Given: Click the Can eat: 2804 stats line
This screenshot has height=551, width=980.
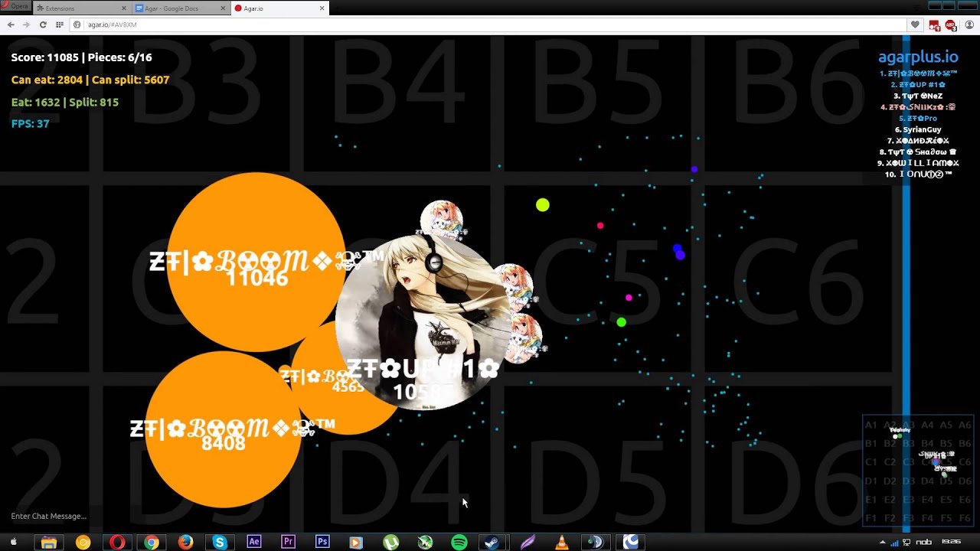Looking at the screenshot, I should click(90, 80).
